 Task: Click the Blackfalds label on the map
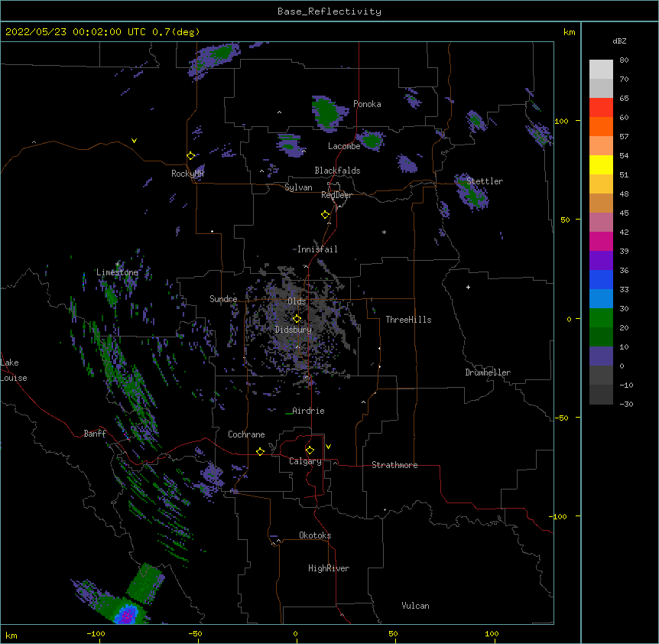coord(337,171)
